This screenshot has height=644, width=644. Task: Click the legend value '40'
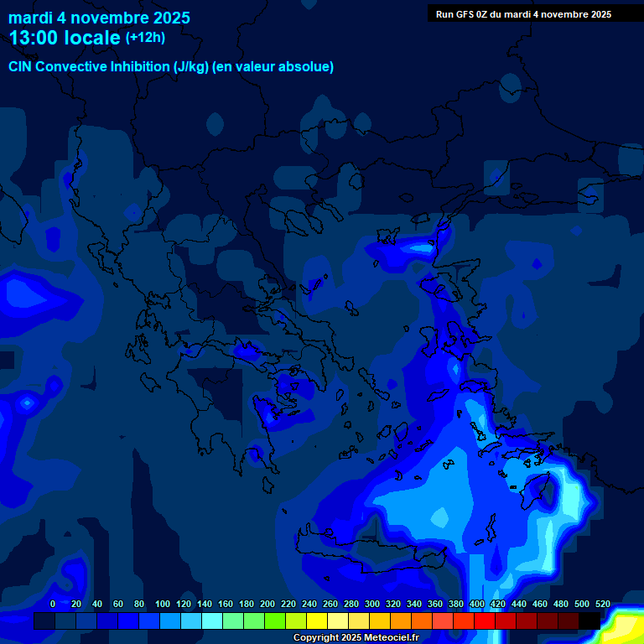tap(97, 604)
